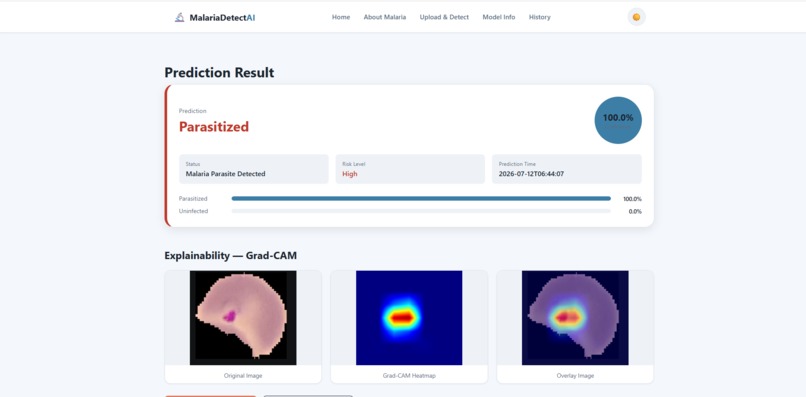Click the Prediction Result heading
This screenshot has height=397, width=806.
tap(219, 73)
